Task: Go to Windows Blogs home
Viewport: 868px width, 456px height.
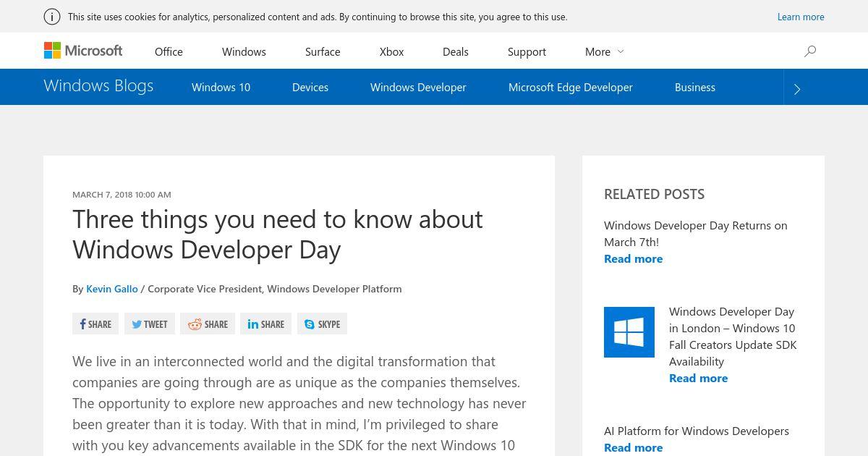Action: 98,85
